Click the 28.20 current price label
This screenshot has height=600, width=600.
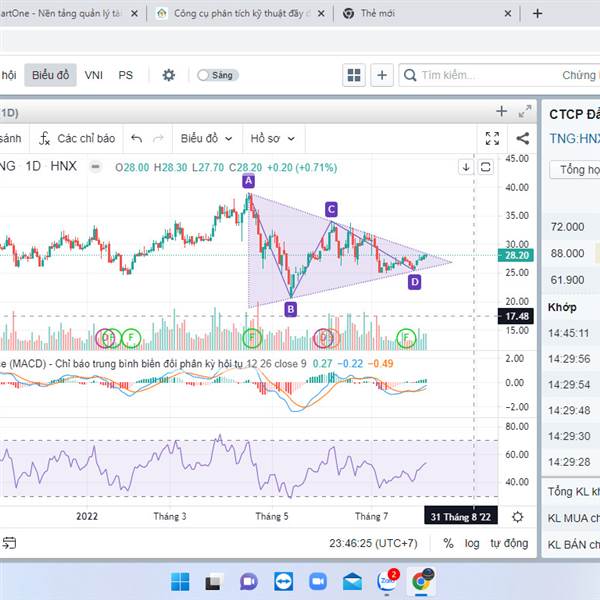[515, 255]
